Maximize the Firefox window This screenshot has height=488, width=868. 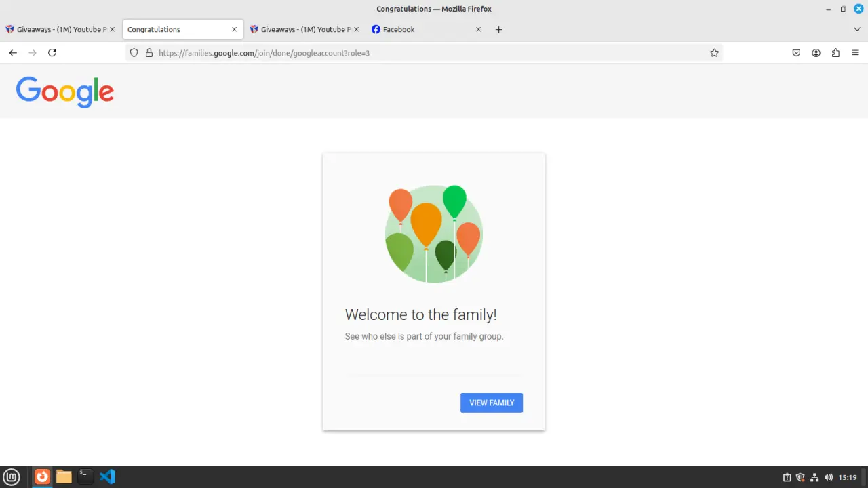click(x=843, y=9)
